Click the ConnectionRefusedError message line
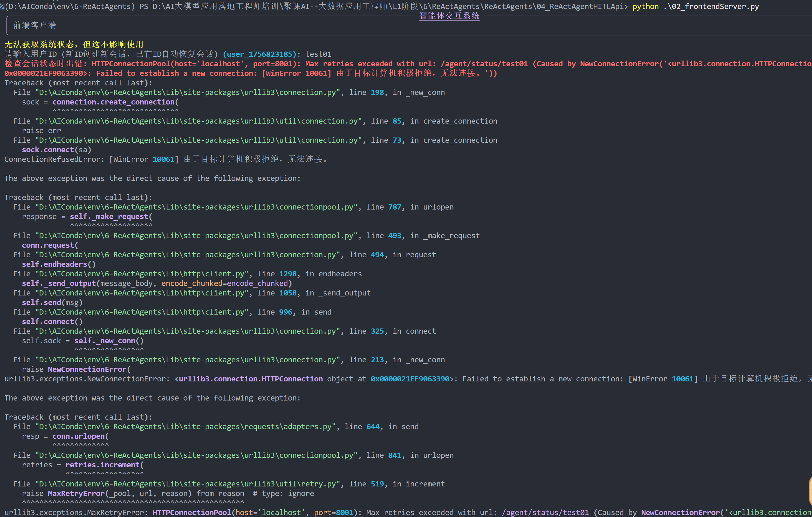Screen dimensions: 812x517 pyautogui.click(x=166, y=159)
